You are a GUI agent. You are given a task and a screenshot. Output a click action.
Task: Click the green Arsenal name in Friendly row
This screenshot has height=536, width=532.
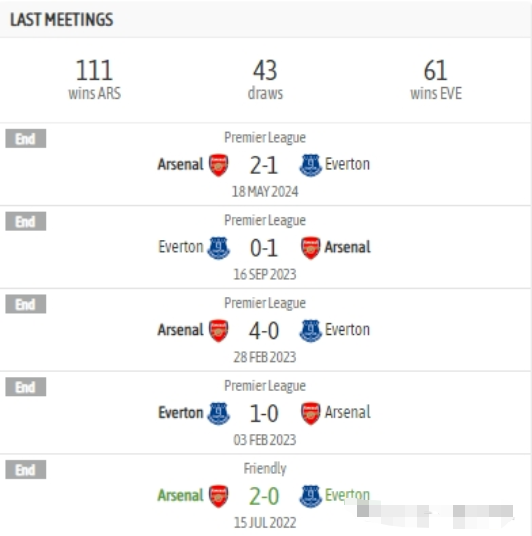point(181,495)
